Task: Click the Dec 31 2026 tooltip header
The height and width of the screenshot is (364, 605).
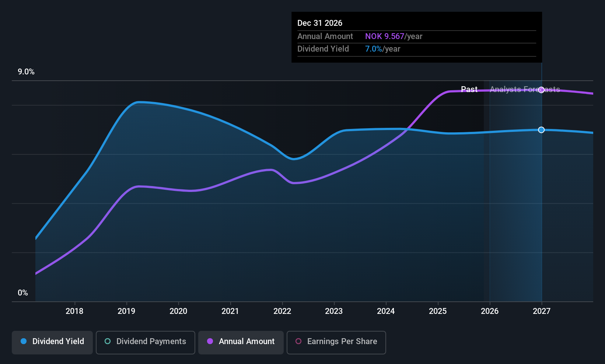Action: coord(320,23)
